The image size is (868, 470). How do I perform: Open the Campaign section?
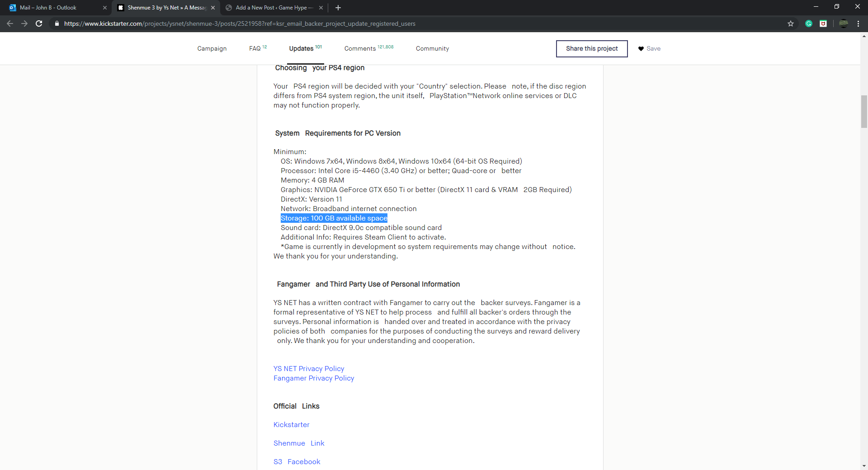coord(212,48)
